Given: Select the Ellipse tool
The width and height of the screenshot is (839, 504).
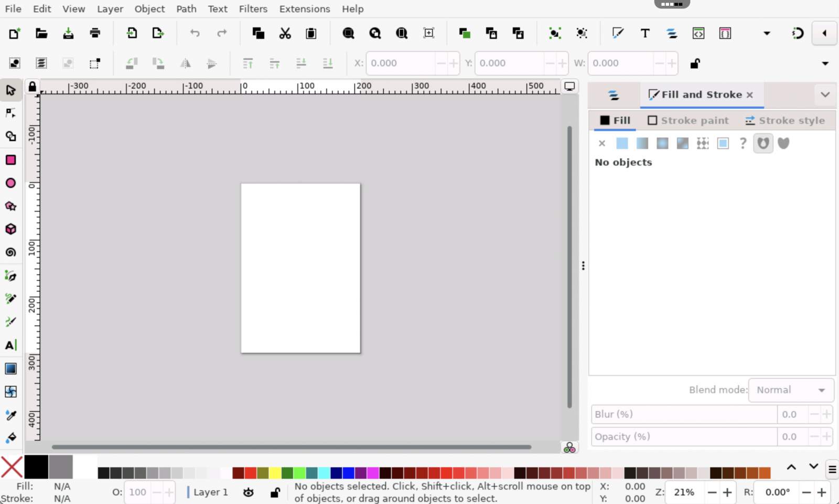Looking at the screenshot, I should [x=10, y=183].
